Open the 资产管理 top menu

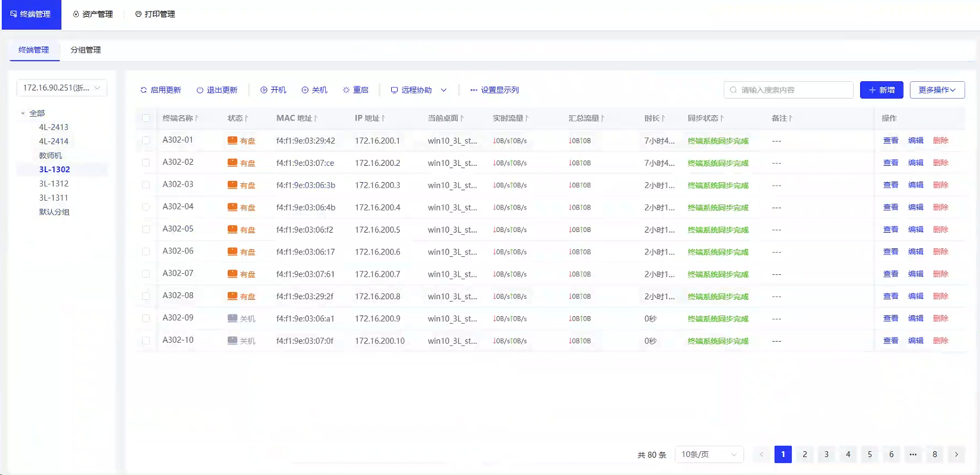pyautogui.click(x=93, y=14)
